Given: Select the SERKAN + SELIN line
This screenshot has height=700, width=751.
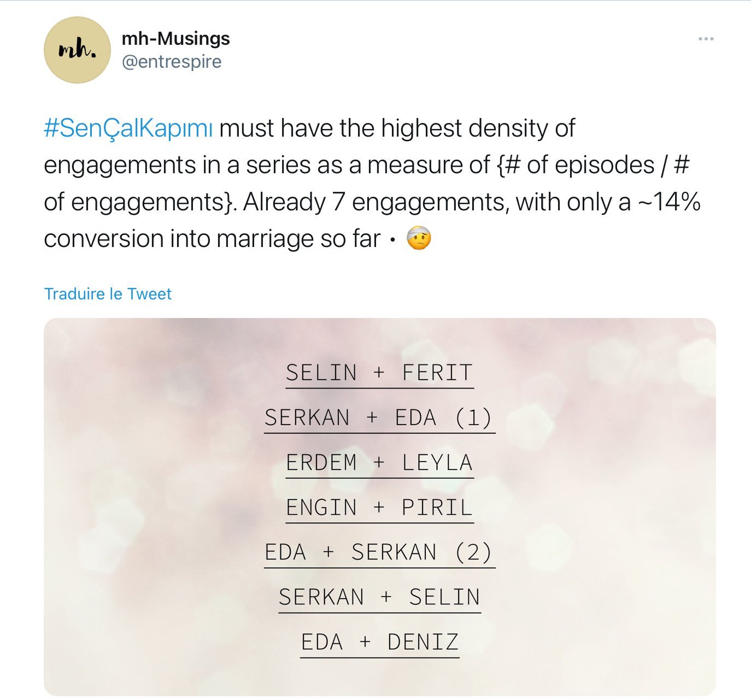Looking at the screenshot, I should (379, 597).
